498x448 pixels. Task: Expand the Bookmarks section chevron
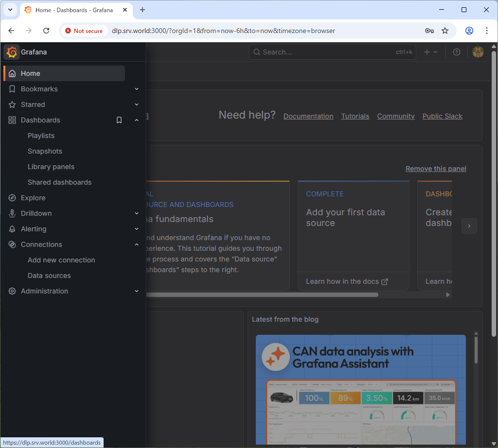pos(137,89)
